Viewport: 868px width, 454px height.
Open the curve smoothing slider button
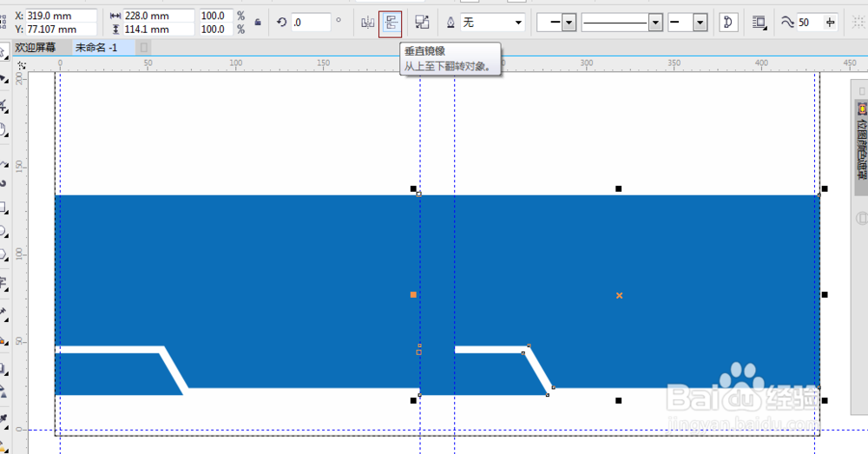point(830,23)
